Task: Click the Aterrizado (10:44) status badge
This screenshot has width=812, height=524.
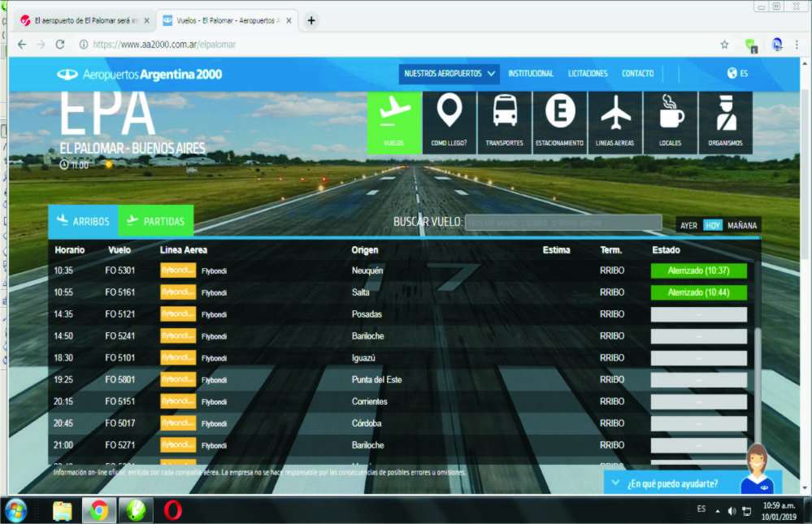Action: [x=698, y=292]
